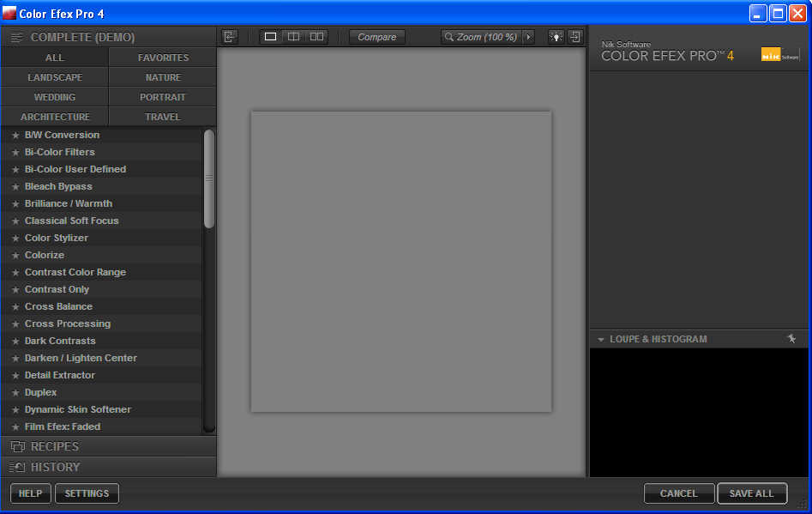Favorite the Detail Extractor star

[x=15, y=376]
